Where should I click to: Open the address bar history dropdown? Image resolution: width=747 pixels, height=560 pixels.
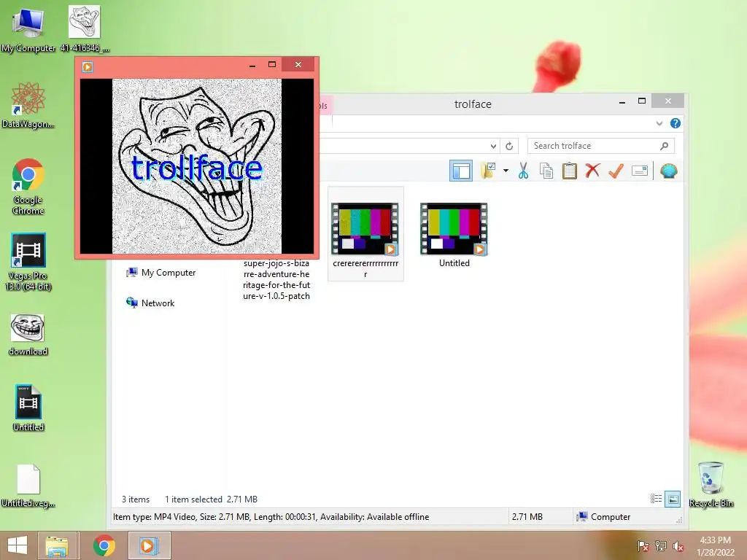494,146
